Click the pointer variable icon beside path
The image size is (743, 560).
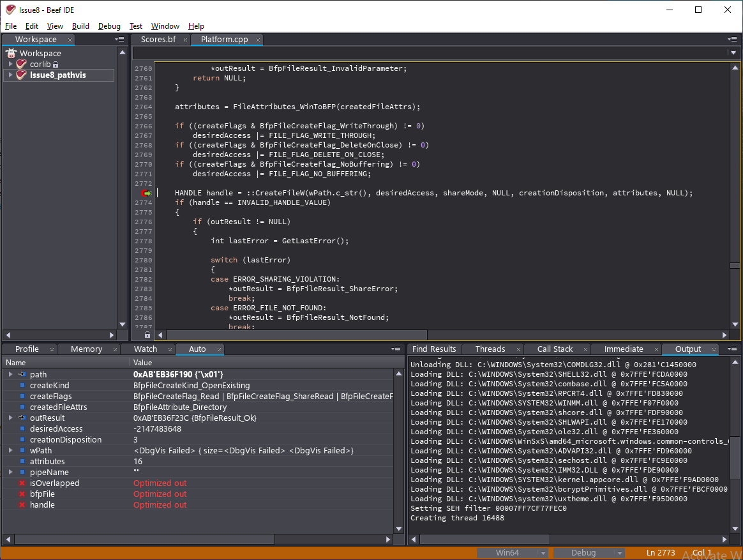(x=22, y=374)
